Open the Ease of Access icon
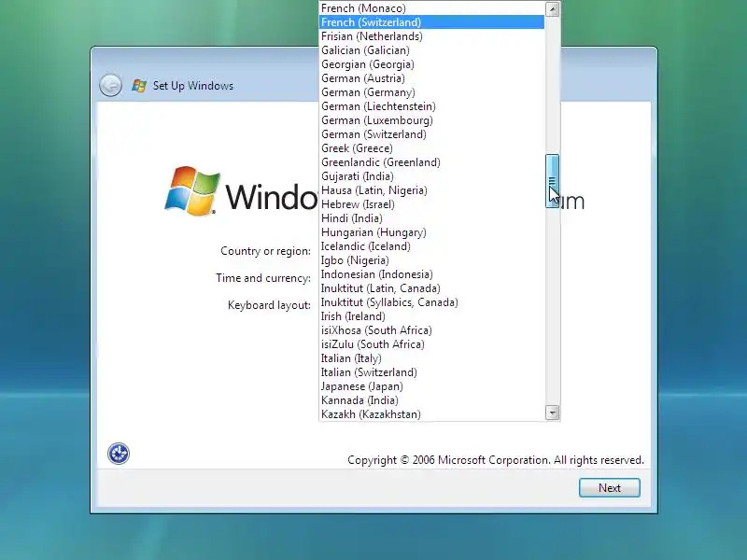 point(119,454)
